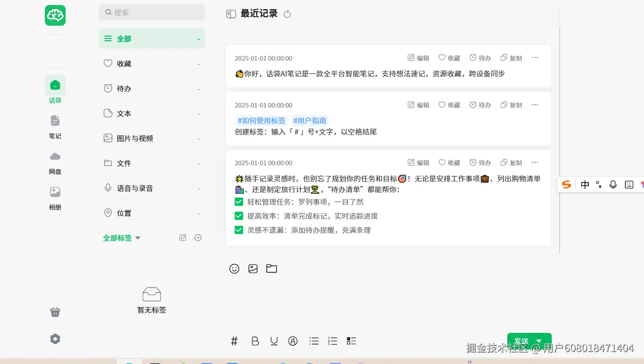
Task: Click 复制 on the tag guide note
Action: coord(511,105)
